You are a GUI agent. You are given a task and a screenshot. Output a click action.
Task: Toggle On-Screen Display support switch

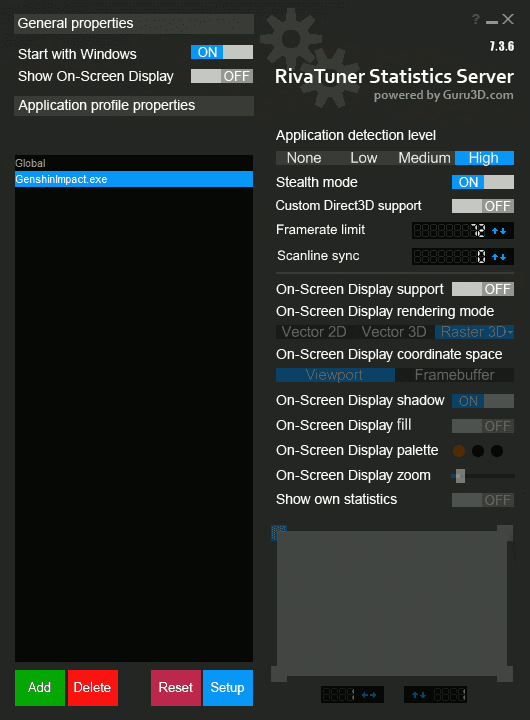(483, 289)
